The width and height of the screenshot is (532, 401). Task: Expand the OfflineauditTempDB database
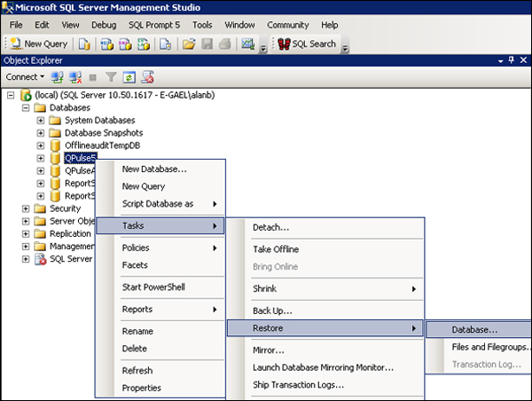click(x=41, y=145)
